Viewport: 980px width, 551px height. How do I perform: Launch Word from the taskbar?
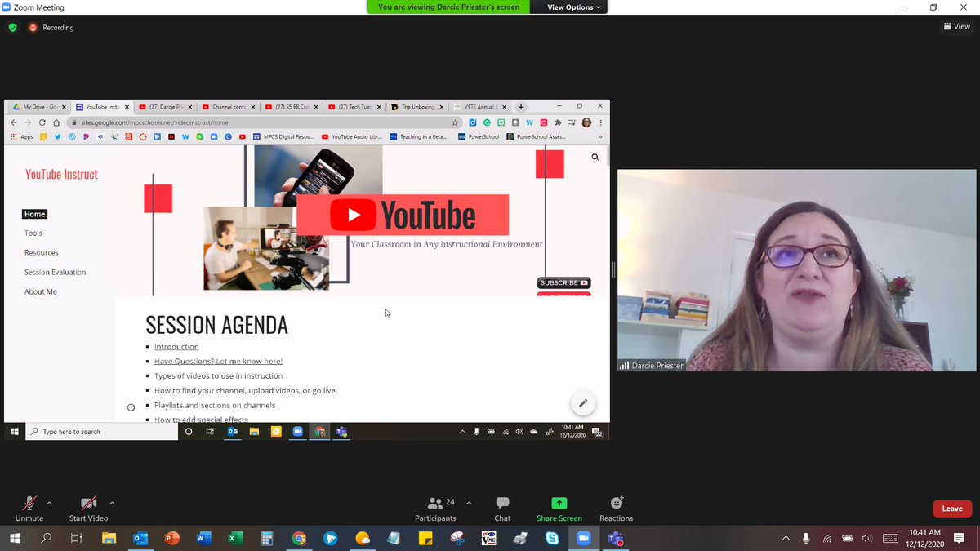(x=203, y=539)
